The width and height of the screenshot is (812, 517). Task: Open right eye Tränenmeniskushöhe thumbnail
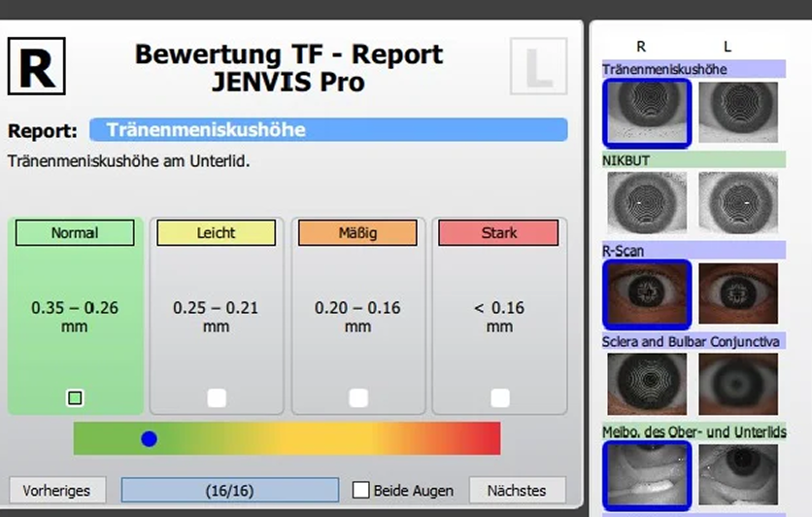[x=647, y=113]
